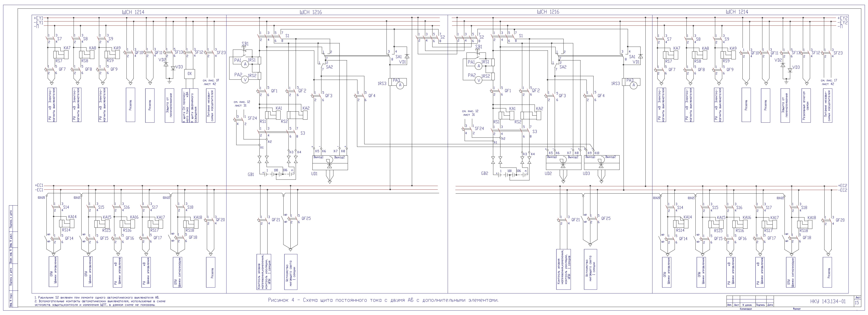Click the +EC1 bus label
Viewport: 868px width, 315px height.
[x=39, y=185]
